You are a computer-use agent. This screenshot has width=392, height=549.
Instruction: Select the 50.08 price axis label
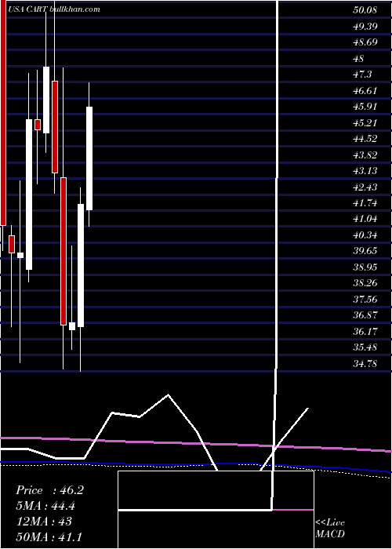click(x=365, y=9)
